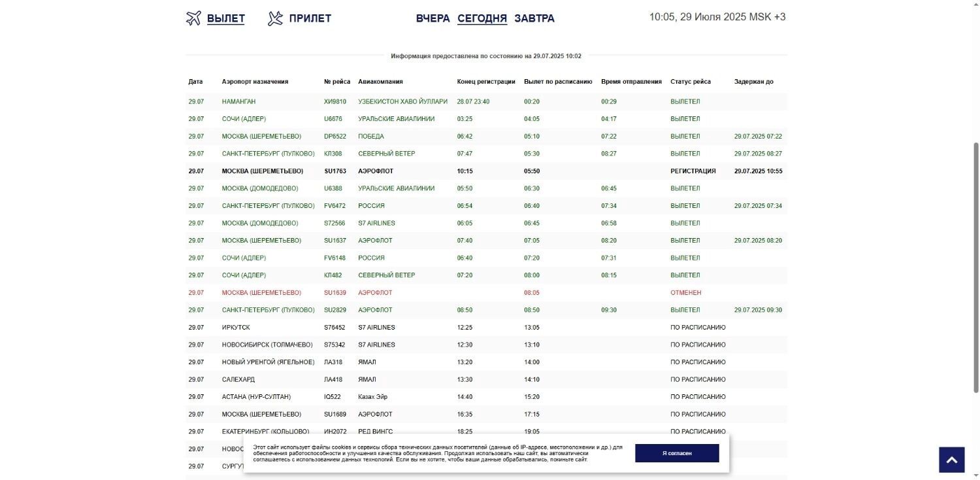Click the Авиакомпания column header
Image resolution: width=980 pixels, height=480 pixels.
(x=380, y=82)
